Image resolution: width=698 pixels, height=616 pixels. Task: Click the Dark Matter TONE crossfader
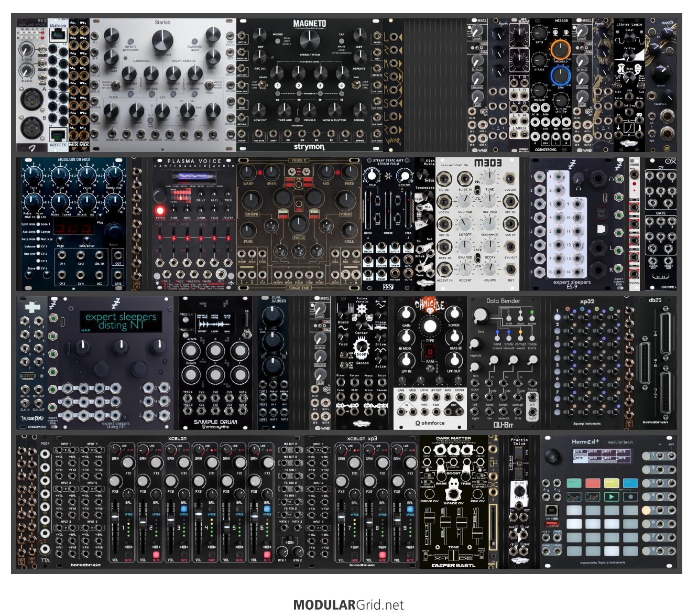click(x=454, y=556)
